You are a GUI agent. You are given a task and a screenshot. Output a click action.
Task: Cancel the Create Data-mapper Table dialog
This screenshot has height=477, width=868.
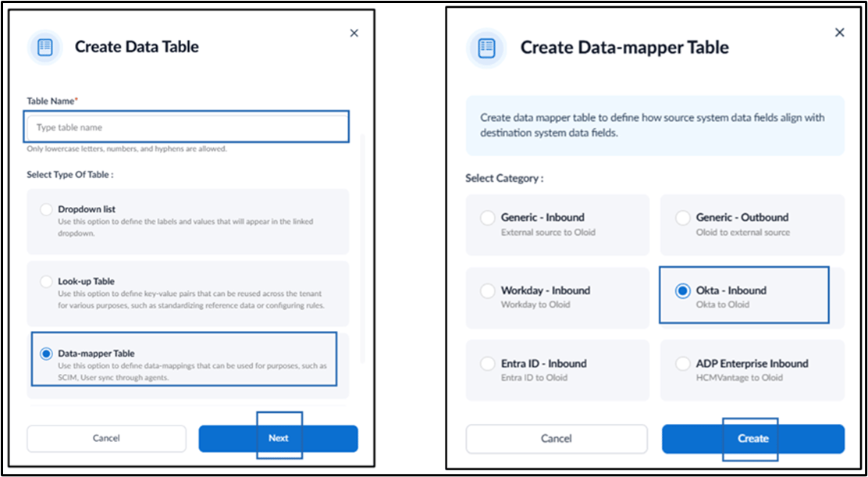(x=557, y=439)
